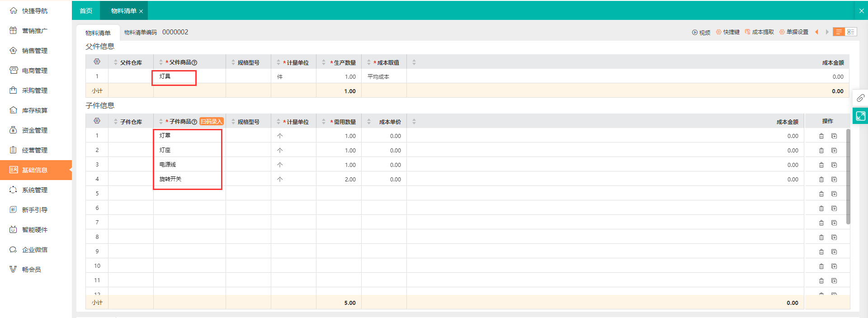
Task: Switch to card layout view toggle
Action: [851, 32]
